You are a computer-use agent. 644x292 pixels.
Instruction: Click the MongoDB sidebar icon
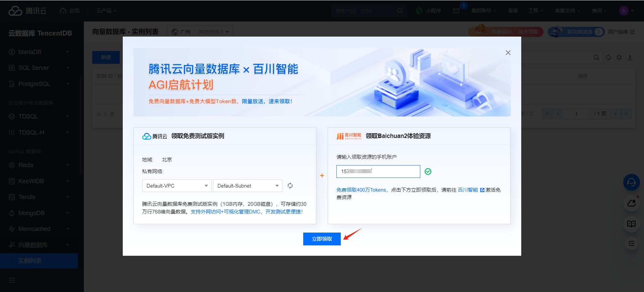tap(12, 213)
